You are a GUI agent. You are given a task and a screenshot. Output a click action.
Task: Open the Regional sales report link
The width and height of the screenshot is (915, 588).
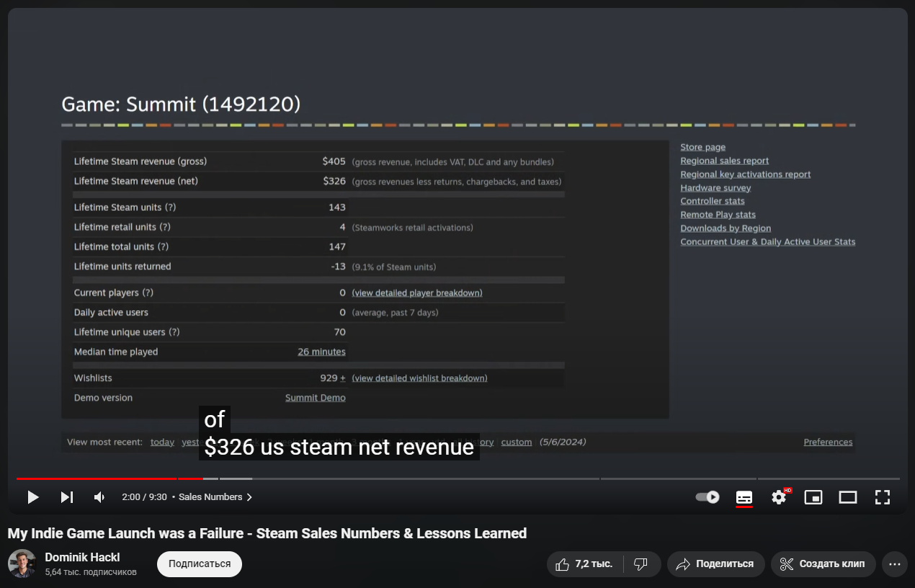point(725,161)
